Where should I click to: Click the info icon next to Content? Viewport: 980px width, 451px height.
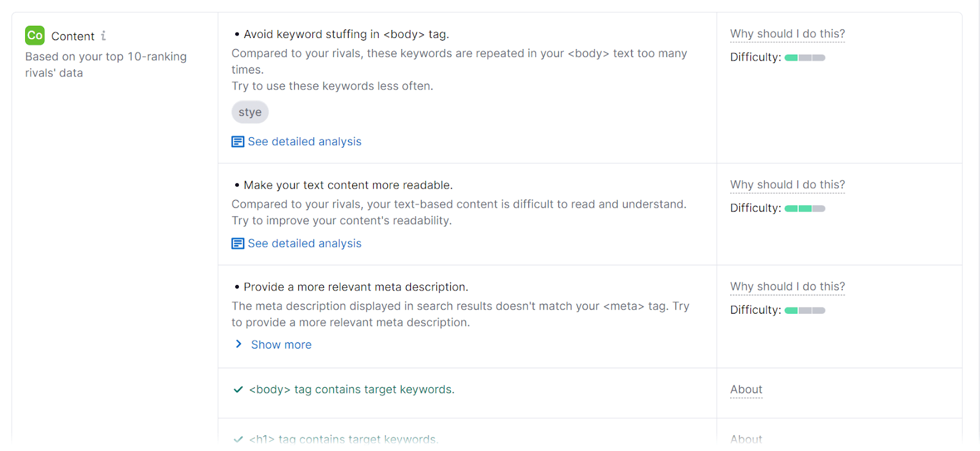(104, 36)
